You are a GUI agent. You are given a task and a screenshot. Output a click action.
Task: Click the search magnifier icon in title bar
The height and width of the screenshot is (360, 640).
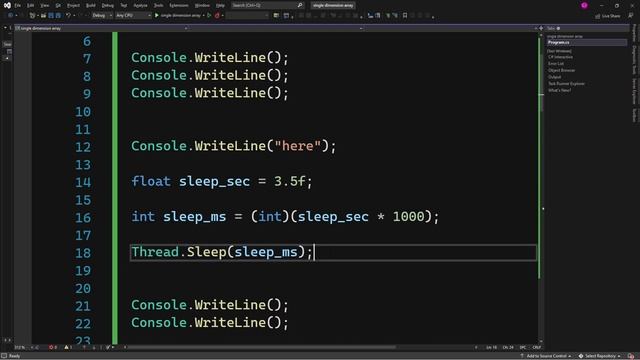point(300,5)
